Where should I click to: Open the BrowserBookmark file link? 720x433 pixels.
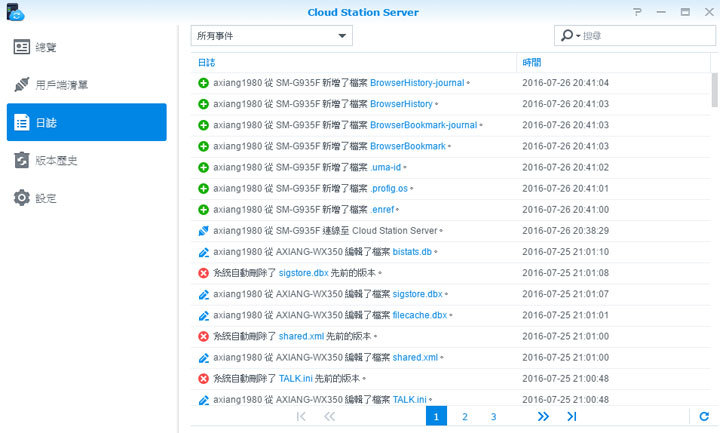pyautogui.click(x=407, y=146)
